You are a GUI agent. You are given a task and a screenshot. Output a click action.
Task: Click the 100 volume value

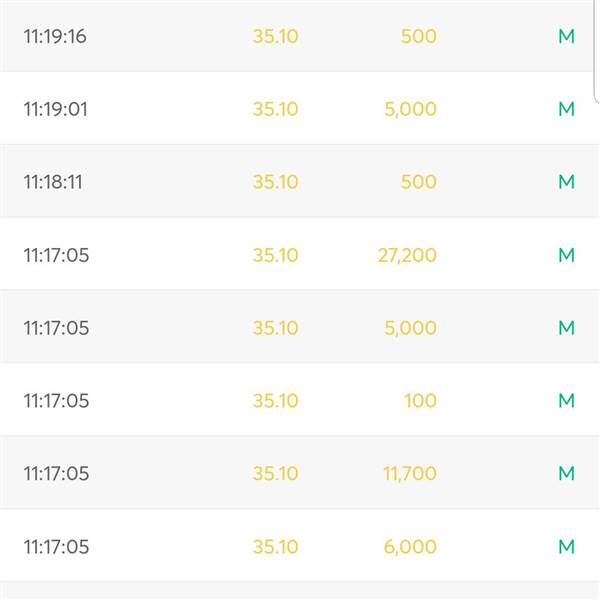(421, 401)
